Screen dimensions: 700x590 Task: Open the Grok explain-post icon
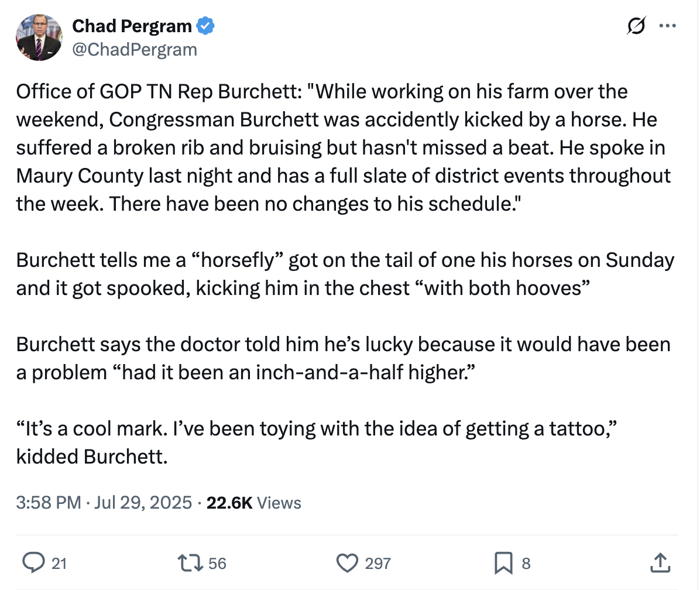click(636, 26)
